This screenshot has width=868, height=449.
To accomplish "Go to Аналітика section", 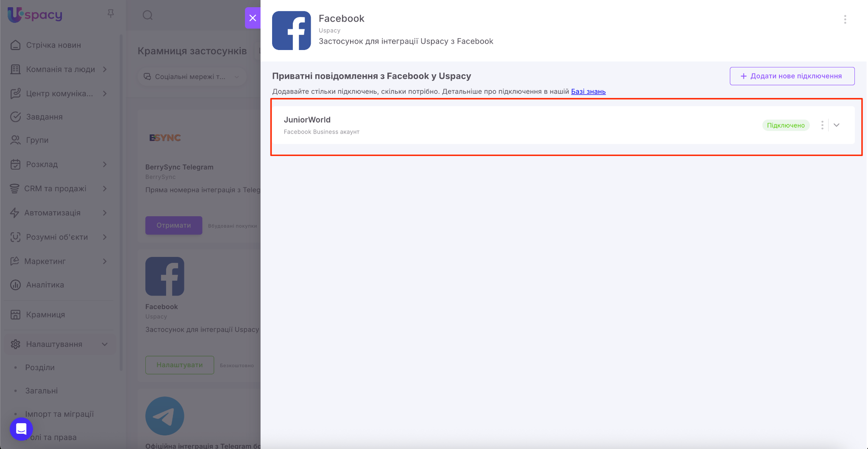I will [x=45, y=285].
